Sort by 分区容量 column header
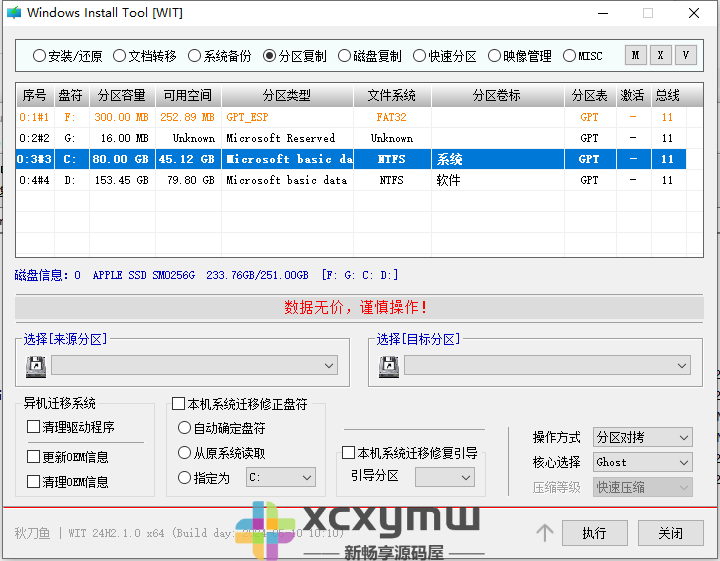This screenshot has width=720, height=561. [122, 95]
